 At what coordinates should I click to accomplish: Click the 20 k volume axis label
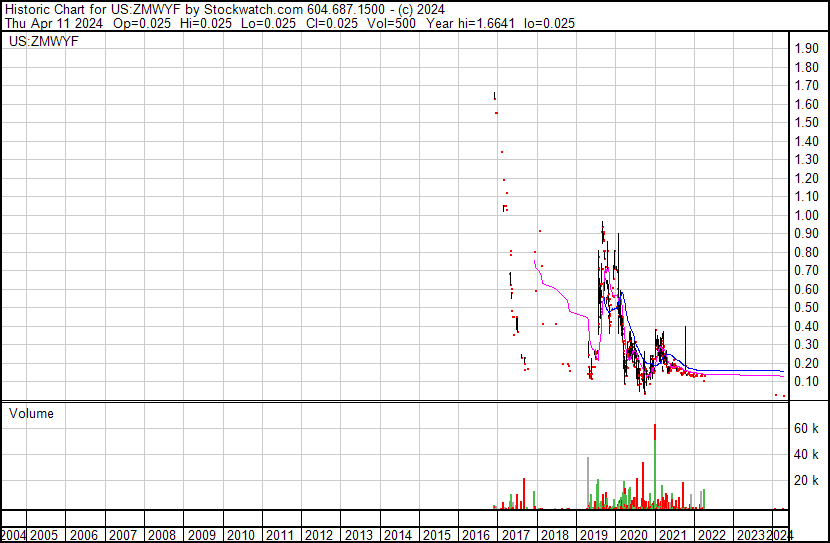(807, 480)
